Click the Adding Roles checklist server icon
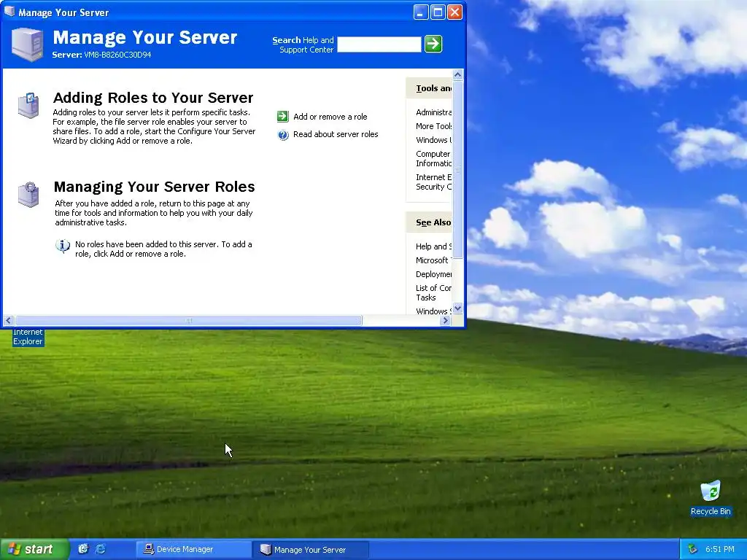Viewport: 747px width, 560px height. [x=28, y=105]
